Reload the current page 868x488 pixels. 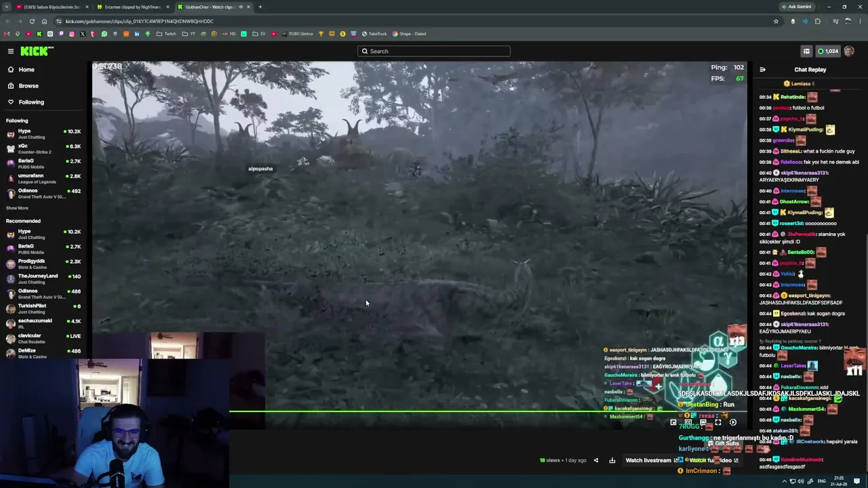(32, 21)
